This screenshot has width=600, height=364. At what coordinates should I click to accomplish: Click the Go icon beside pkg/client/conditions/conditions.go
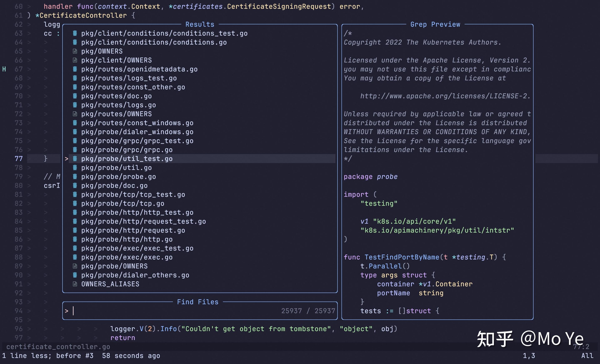click(75, 42)
